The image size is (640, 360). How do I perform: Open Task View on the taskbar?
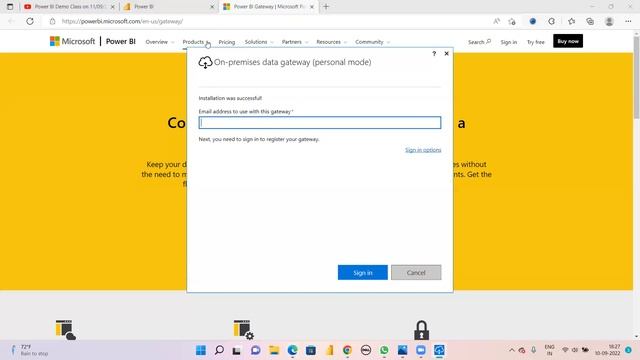coord(237,350)
